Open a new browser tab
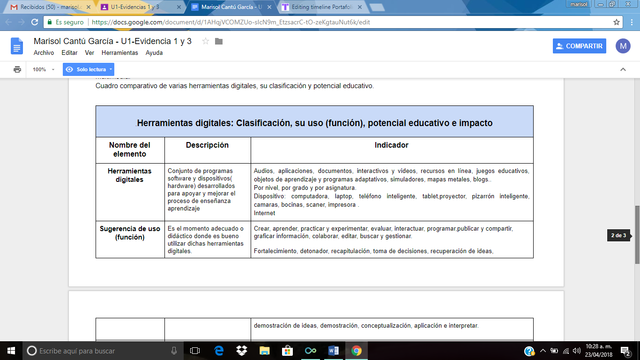Image resolution: width=640 pixels, height=360 pixels. click(377, 7)
